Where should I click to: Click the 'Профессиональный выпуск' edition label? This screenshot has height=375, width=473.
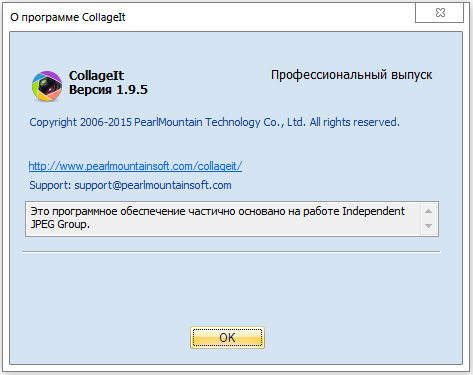[x=351, y=75]
